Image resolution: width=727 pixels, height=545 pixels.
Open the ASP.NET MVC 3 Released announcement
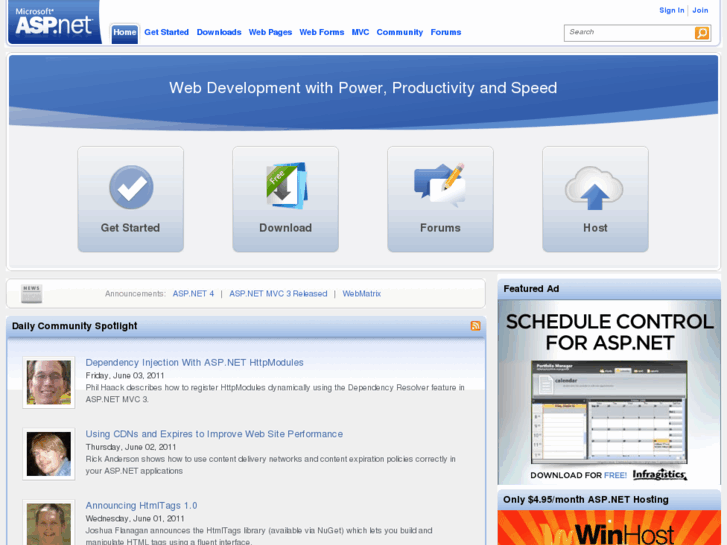pyautogui.click(x=278, y=294)
